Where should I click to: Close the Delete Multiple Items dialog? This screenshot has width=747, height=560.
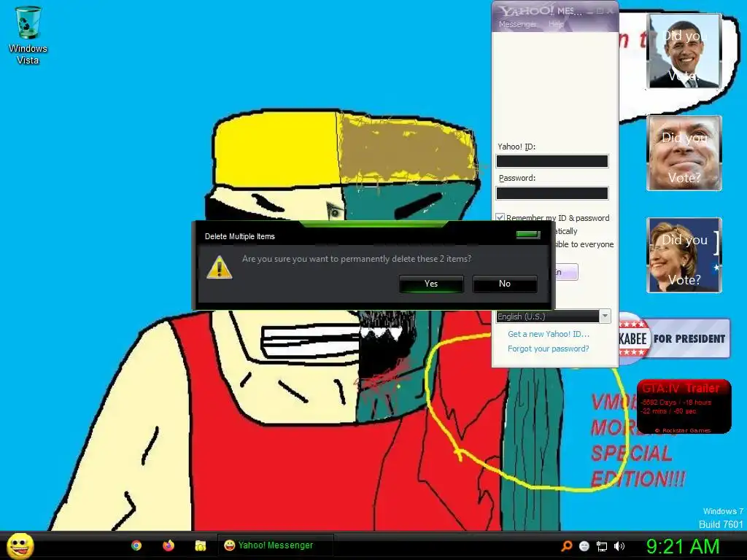[528, 235]
